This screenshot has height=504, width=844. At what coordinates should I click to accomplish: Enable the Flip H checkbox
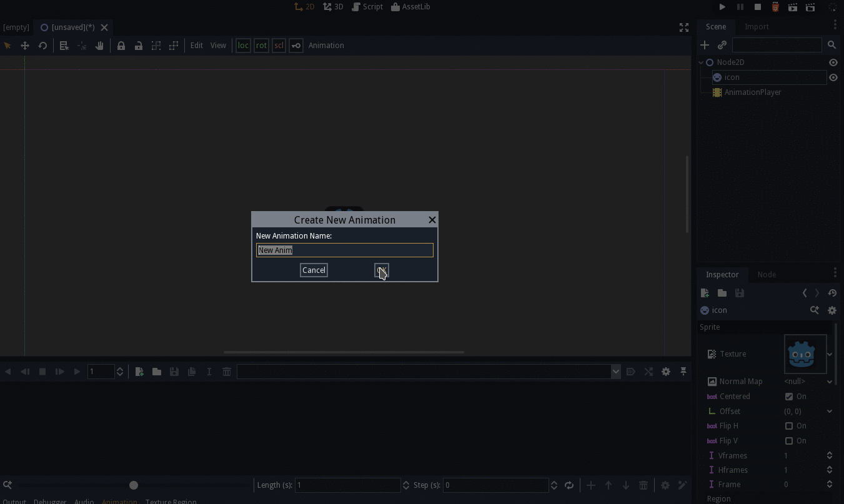[x=789, y=425]
